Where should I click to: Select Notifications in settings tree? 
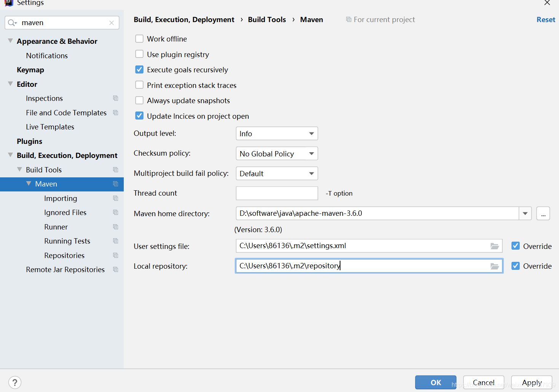(47, 56)
